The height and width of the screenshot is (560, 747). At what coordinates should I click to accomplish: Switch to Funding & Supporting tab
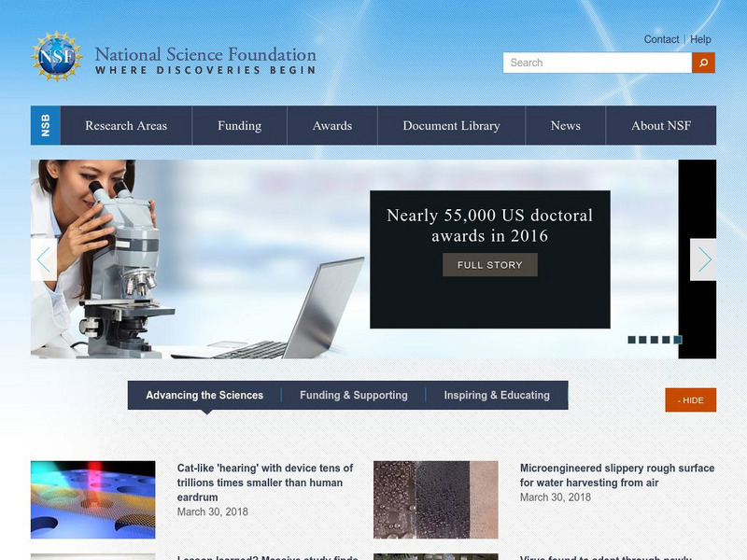[x=353, y=396]
